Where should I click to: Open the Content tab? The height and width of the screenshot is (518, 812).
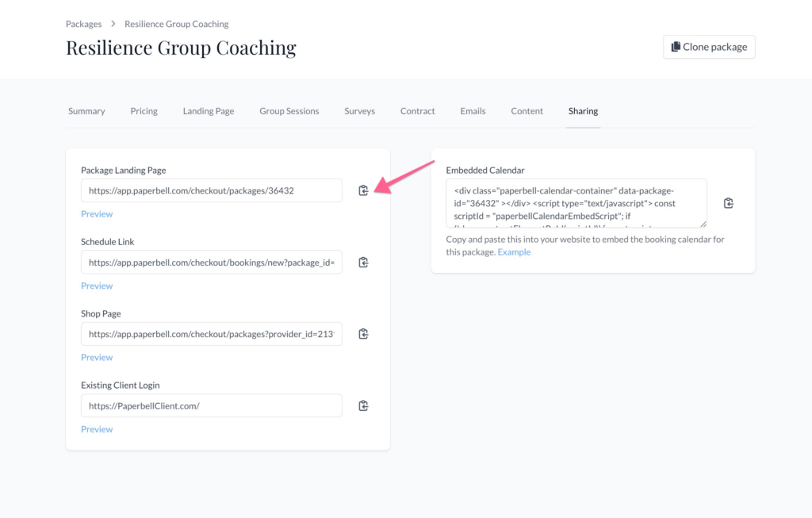click(x=527, y=111)
